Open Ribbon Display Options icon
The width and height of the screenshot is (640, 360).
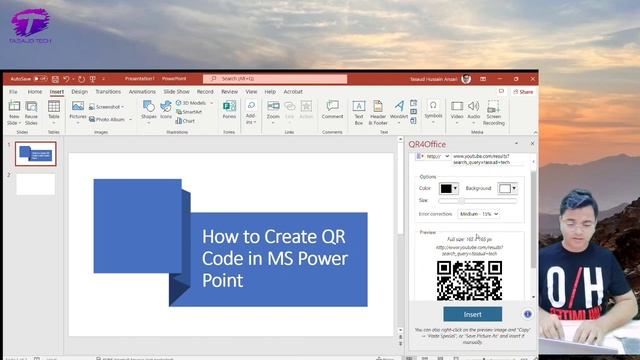(x=483, y=79)
